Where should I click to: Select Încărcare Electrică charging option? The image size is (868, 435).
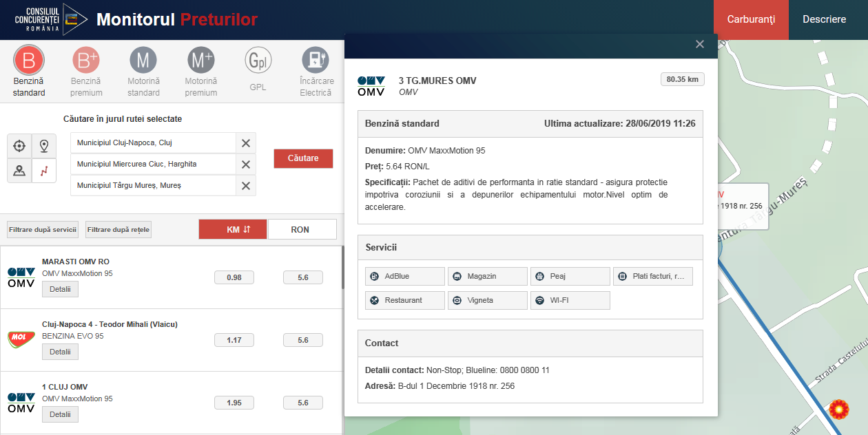[316, 71]
